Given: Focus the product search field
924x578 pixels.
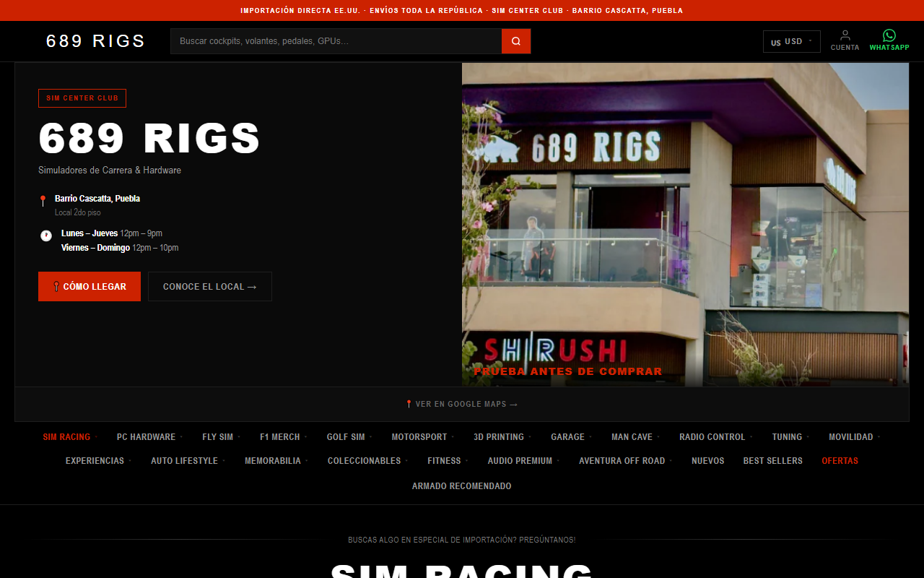Looking at the screenshot, I should [x=336, y=41].
